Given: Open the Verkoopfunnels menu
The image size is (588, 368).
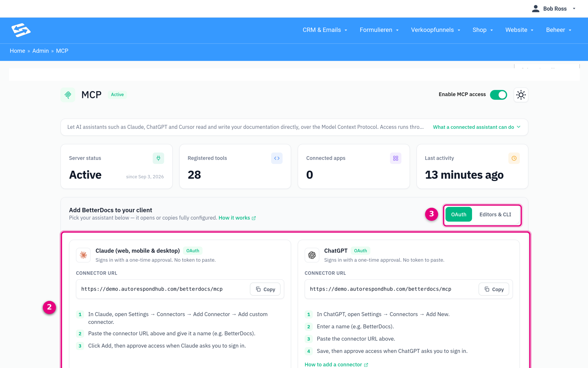Looking at the screenshot, I should pyautogui.click(x=436, y=30).
